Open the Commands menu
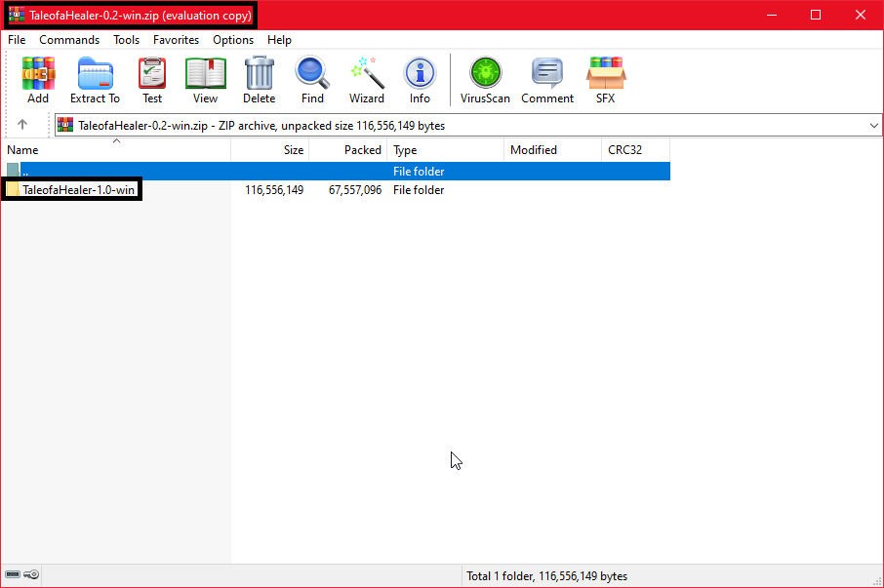The width and height of the screenshot is (884, 588). [x=69, y=40]
